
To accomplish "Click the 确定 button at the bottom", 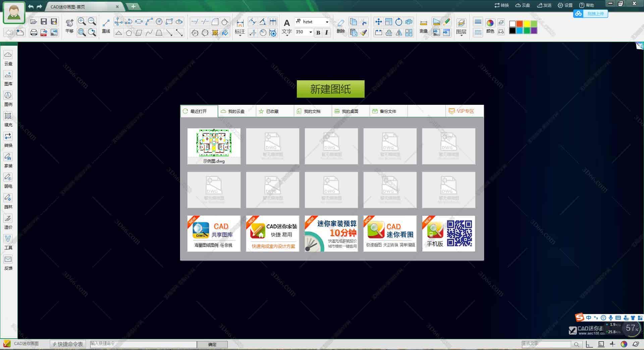I will pos(213,344).
